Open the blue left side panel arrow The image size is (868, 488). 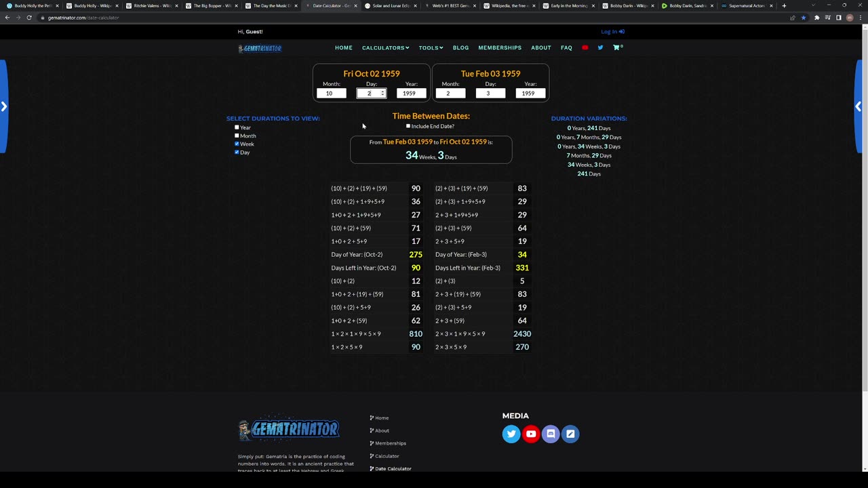[x=3, y=106]
